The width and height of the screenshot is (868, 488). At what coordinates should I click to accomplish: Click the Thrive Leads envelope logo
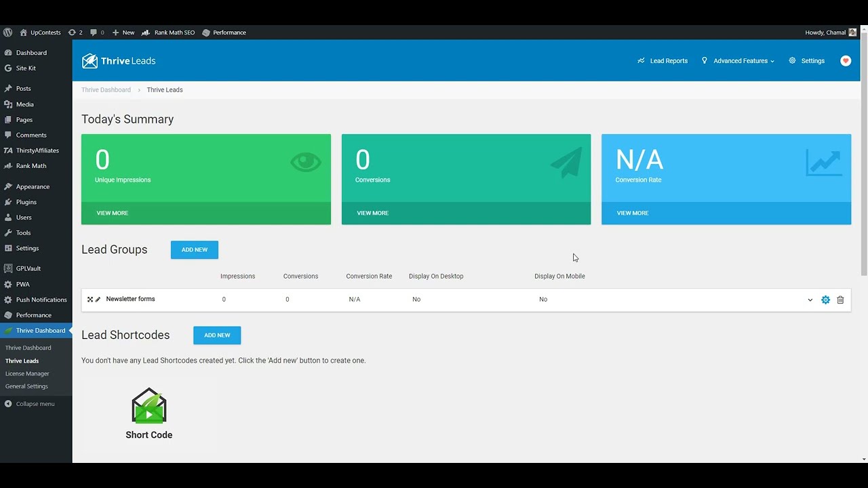(x=90, y=60)
